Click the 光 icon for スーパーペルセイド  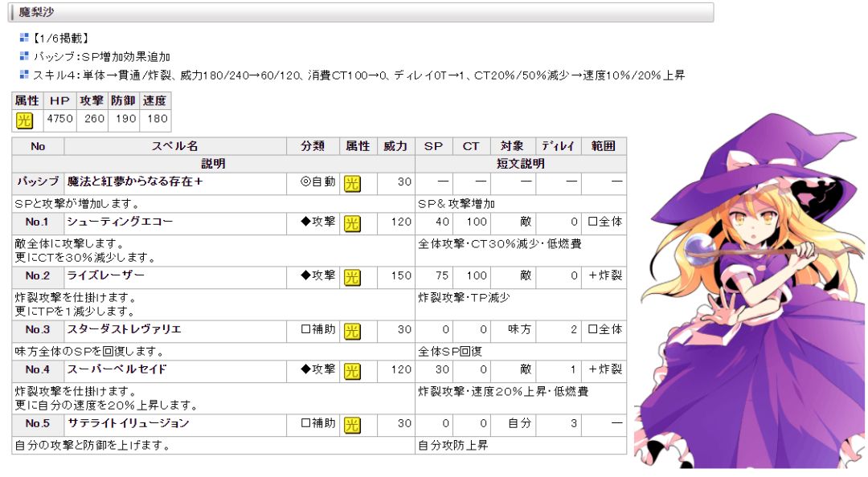[352, 371]
